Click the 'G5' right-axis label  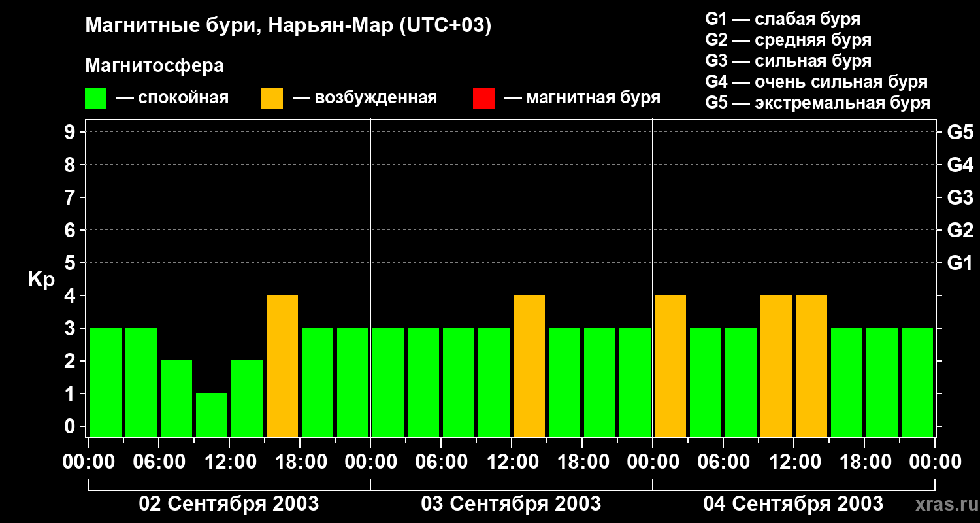960,132
